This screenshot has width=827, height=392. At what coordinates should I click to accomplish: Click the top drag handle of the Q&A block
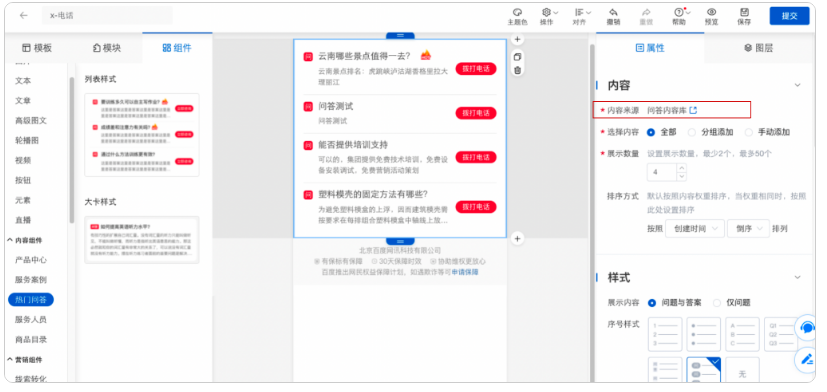pos(400,35)
